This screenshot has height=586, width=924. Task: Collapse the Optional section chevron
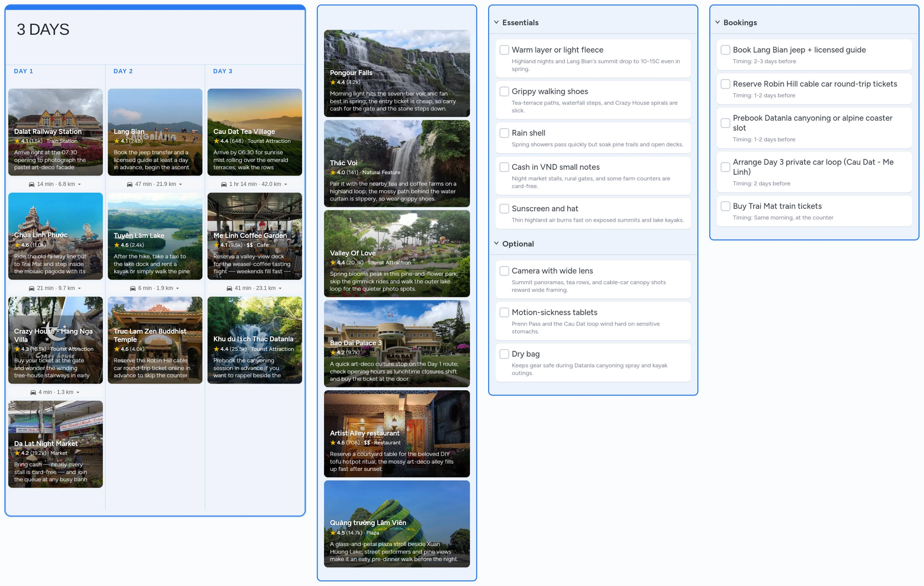tap(496, 243)
